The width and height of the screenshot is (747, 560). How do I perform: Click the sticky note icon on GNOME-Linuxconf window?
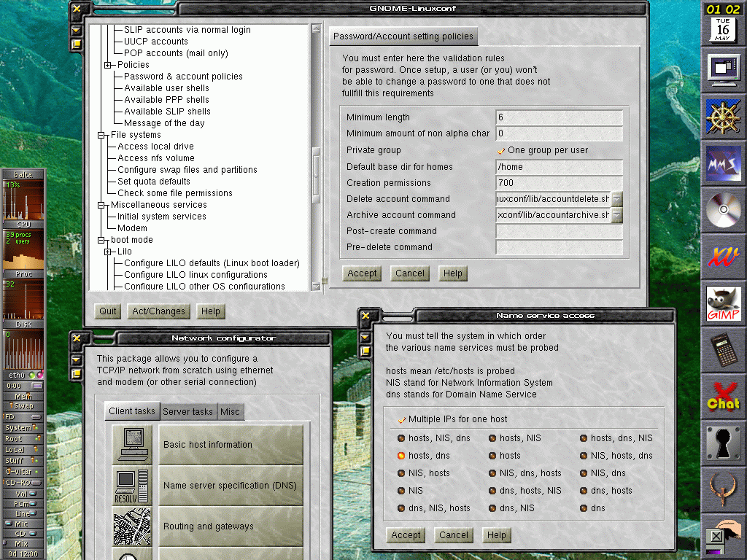tap(76, 44)
